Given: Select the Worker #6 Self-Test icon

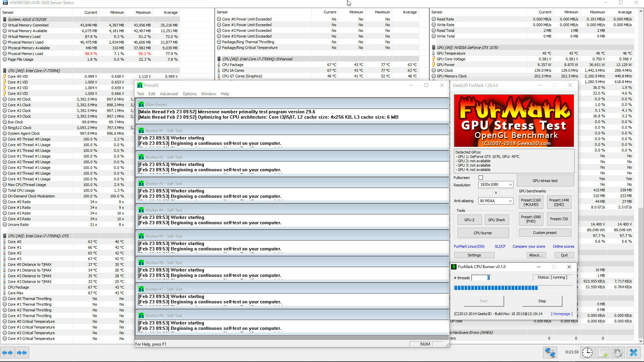Looking at the screenshot, I should 141,263.
